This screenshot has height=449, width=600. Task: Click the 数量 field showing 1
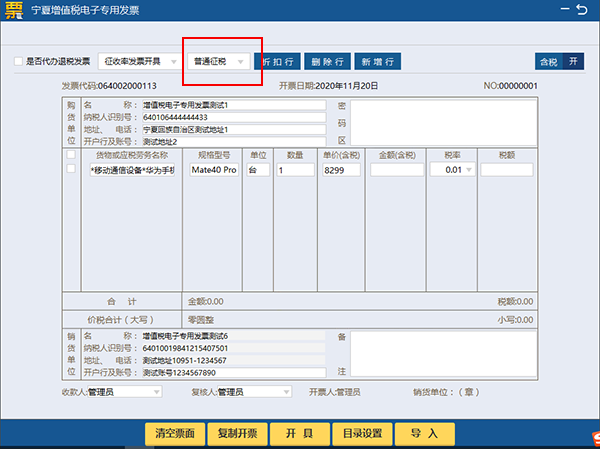pos(295,170)
